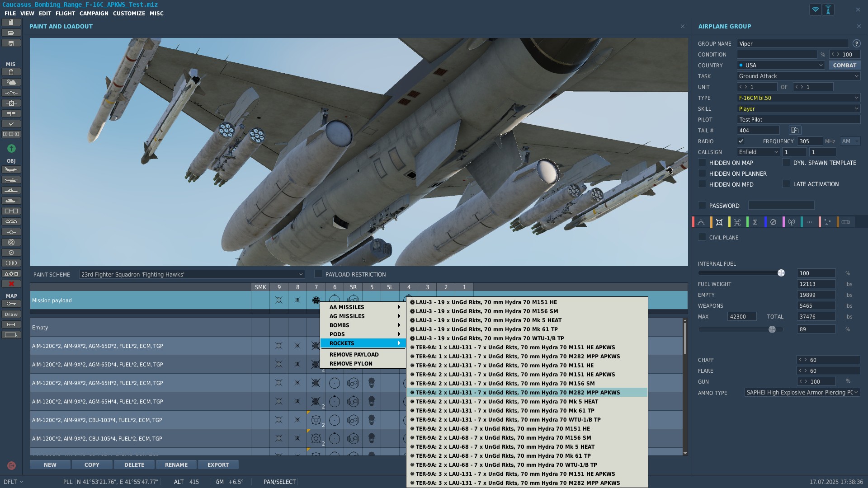This screenshot has width=868, height=488.
Task: Click the airplane object icon in left toolbar
Action: [11, 170]
